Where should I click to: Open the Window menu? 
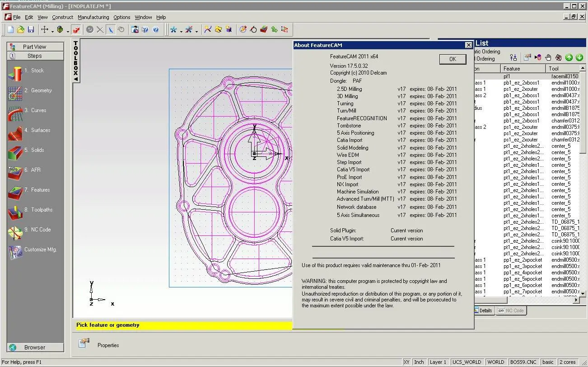tap(143, 17)
